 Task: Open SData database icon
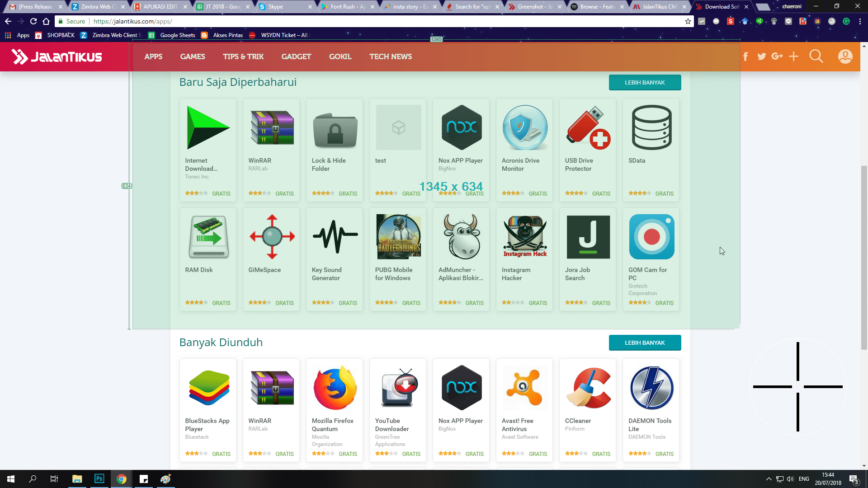(x=651, y=127)
